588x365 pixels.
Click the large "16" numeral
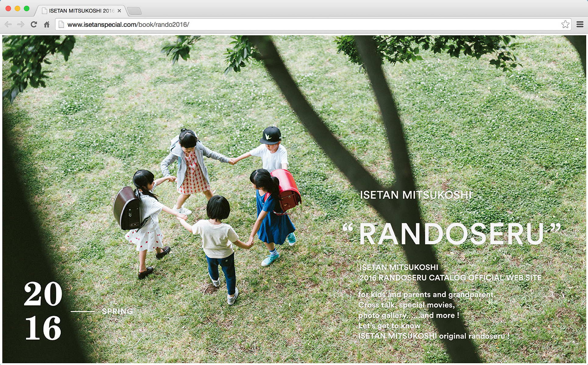point(43,328)
